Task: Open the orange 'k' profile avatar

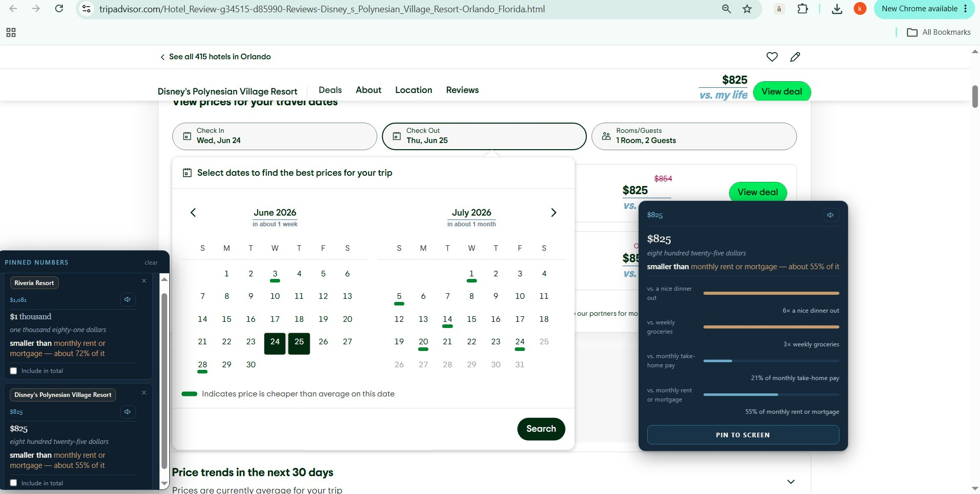Action: click(860, 9)
